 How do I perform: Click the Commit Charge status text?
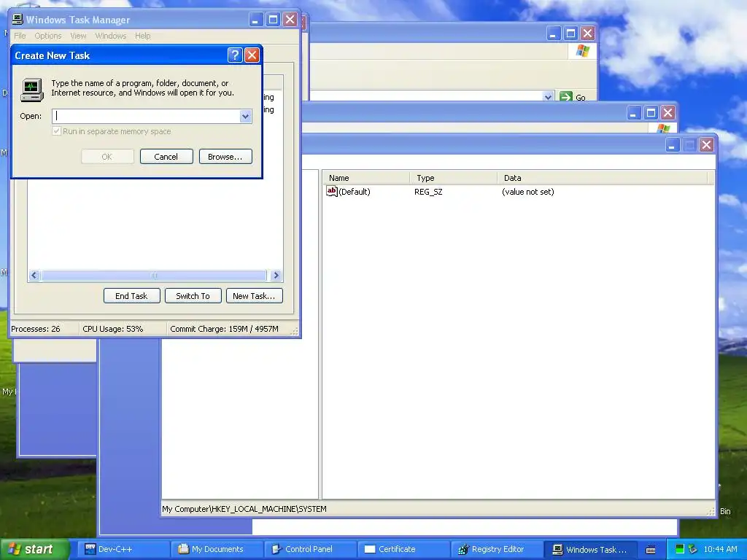click(x=225, y=329)
